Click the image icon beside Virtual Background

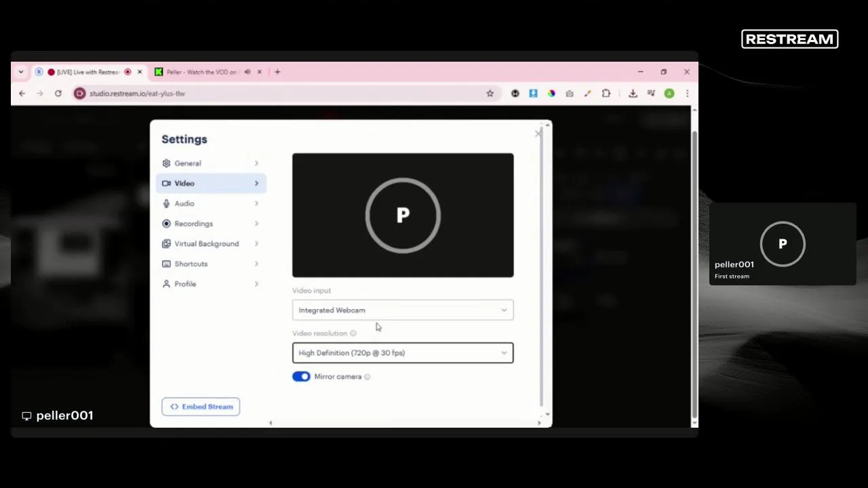click(x=166, y=244)
